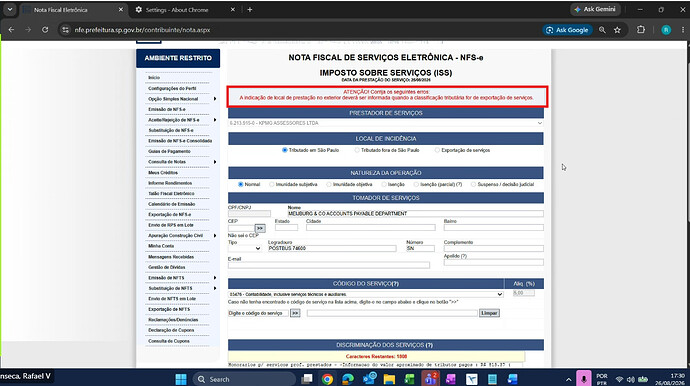Expand Aceite/Rejeição de NFS-e submenu
Screen dimensions: 690x386
point(215,120)
